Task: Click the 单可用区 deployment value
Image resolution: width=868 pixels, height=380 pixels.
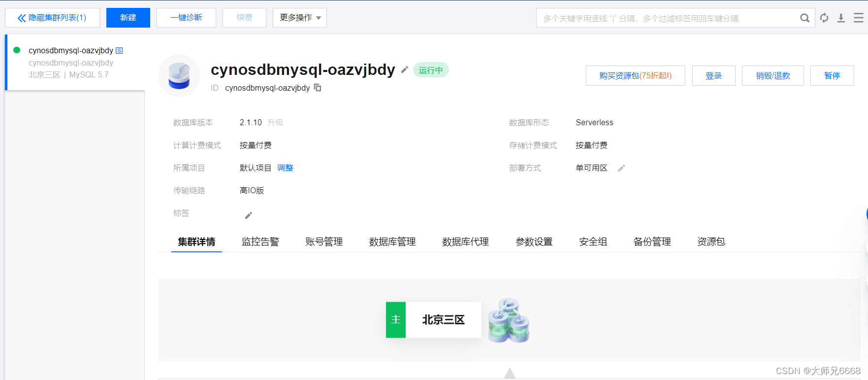Action: pos(591,168)
